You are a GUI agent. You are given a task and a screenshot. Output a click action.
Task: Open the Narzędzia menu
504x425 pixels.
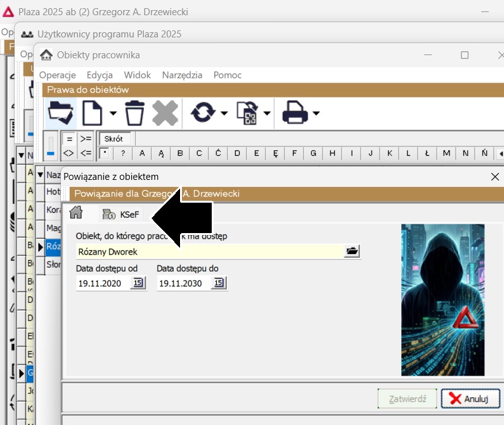(x=182, y=75)
